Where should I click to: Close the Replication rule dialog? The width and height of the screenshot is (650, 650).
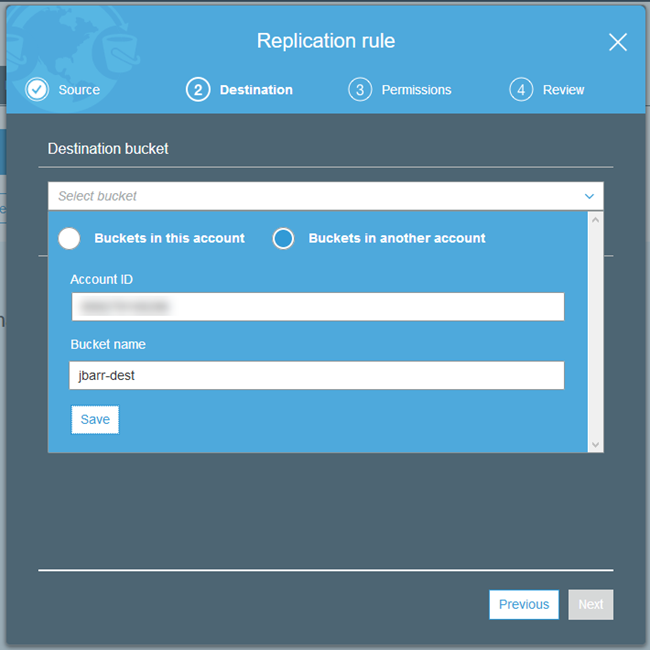point(618,42)
